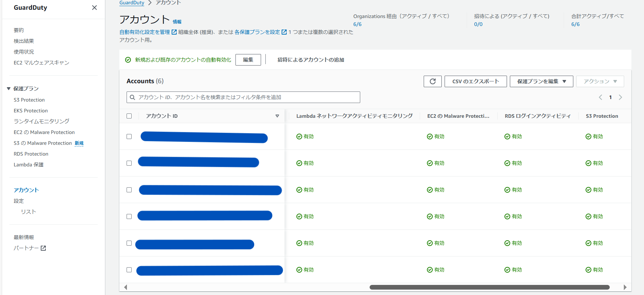This screenshot has height=295, width=644.
Task: Click the horizontal scrollbar left arrow
Action: click(x=125, y=287)
